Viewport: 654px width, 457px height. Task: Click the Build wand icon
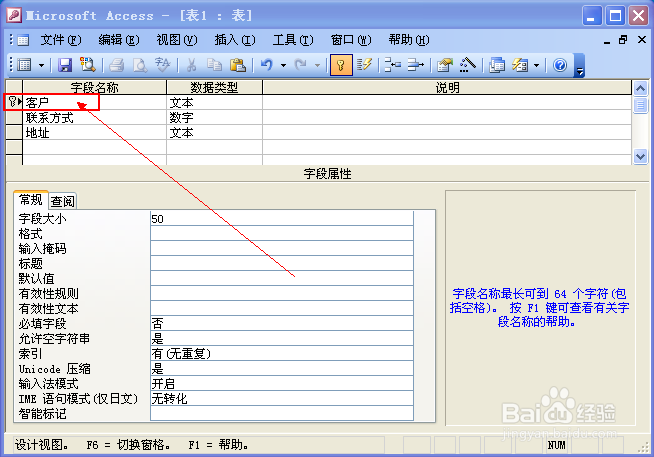(468, 65)
